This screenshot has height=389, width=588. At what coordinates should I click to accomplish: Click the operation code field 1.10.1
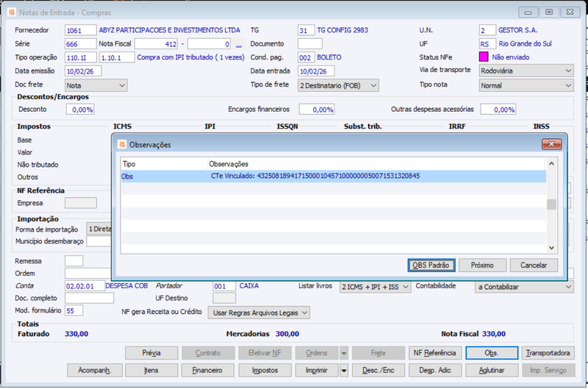117,58
